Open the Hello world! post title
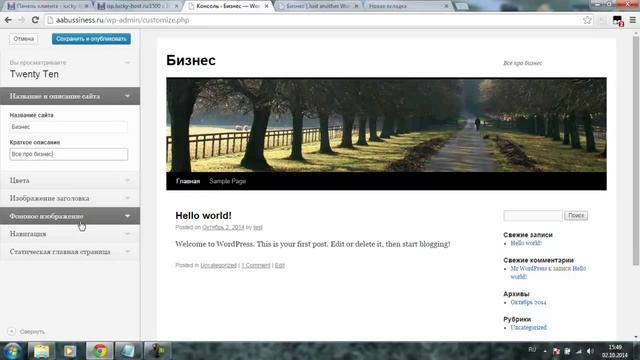 coord(203,216)
